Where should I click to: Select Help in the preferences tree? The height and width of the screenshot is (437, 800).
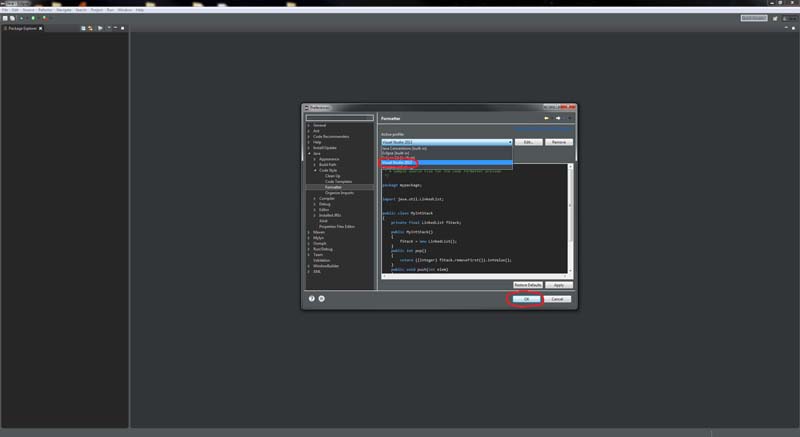tap(317, 142)
